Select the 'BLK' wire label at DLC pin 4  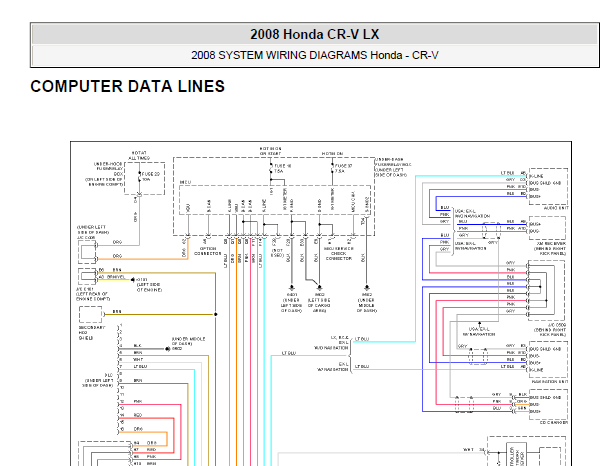pyautogui.click(x=138, y=345)
